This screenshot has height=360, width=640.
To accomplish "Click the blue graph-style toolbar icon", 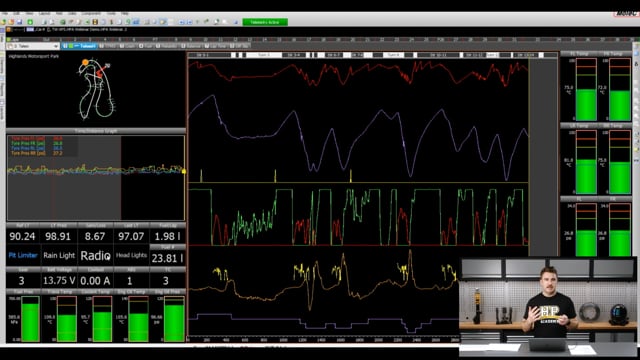I will [x=136, y=22].
